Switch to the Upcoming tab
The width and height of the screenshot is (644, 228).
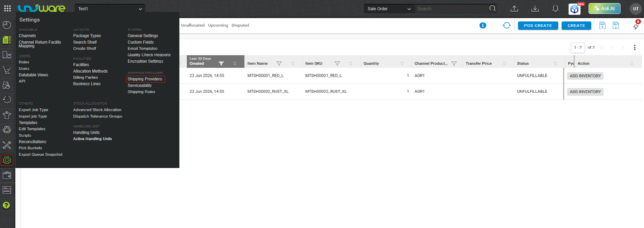tap(218, 25)
